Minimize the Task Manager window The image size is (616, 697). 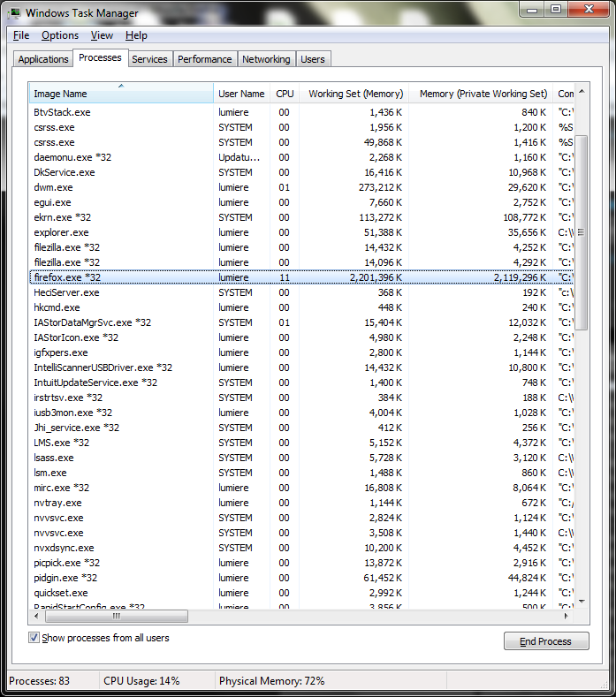[532, 10]
